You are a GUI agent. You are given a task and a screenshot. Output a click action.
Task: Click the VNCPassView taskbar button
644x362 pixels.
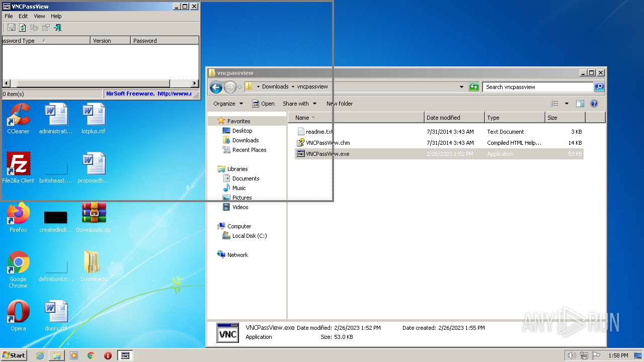pyautogui.click(x=125, y=355)
